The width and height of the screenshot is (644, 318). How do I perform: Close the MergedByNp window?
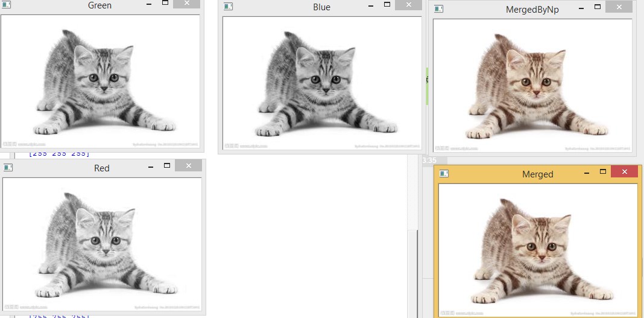point(619,7)
